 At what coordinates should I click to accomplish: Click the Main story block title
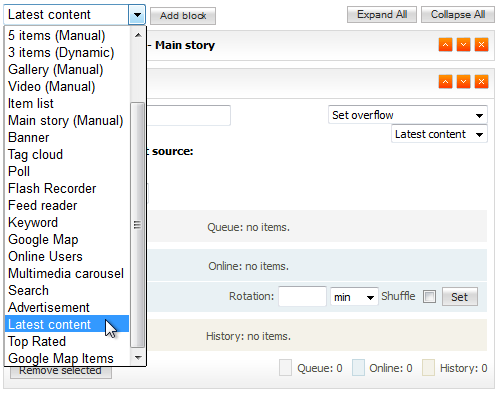click(x=185, y=45)
